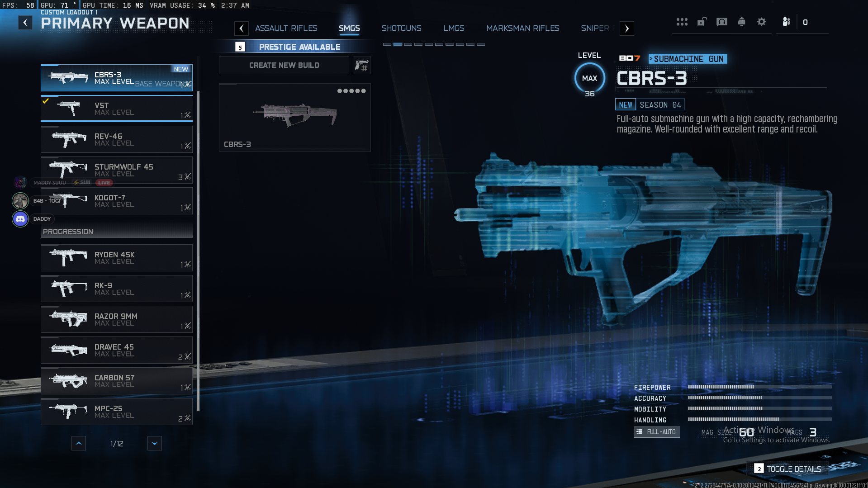Show more weapon categories with right chevron
This screenshot has height=488, width=868.
point(626,28)
